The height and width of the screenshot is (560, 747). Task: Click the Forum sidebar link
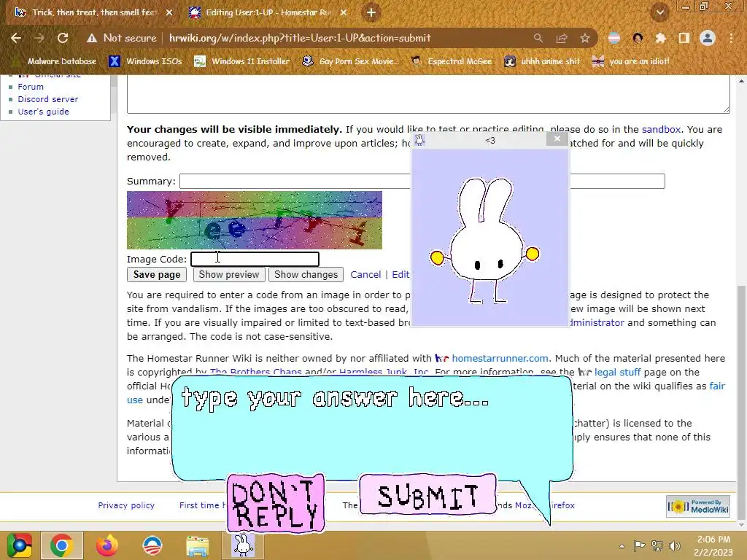point(31,87)
